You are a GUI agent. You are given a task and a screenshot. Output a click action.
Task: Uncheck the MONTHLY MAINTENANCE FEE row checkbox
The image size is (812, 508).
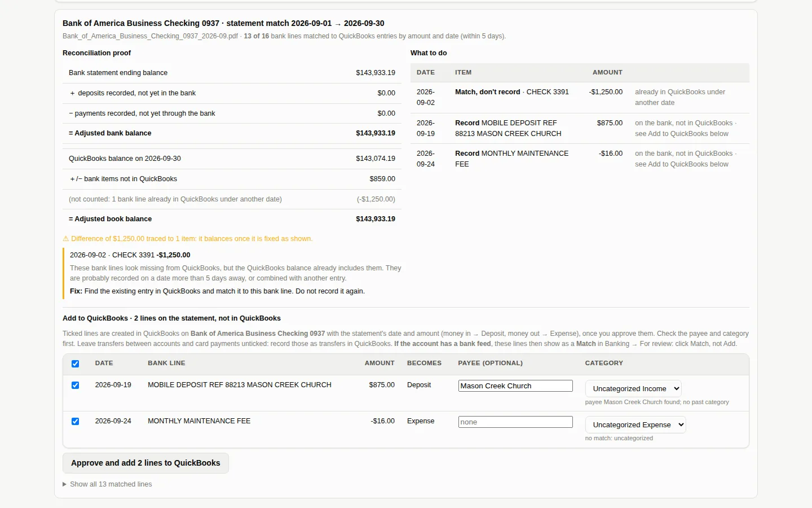pyautogui.click(x=75, y=421)
